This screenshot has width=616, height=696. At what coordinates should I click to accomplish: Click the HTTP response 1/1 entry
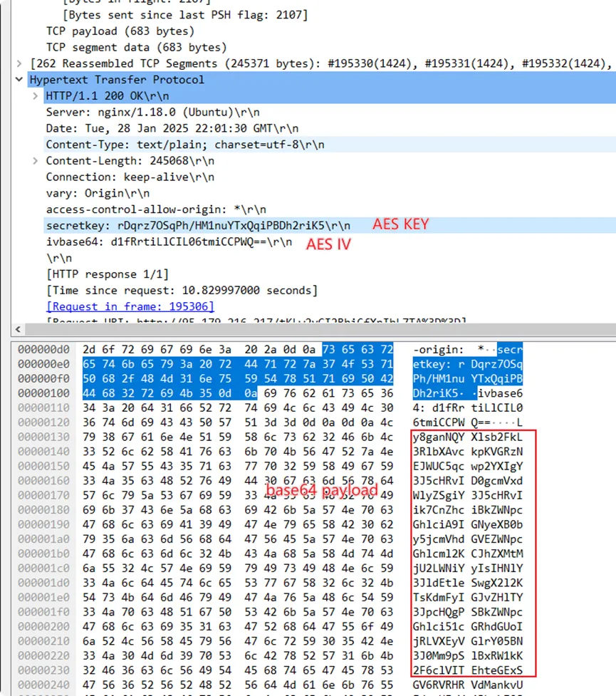click(x=107, y=274)
